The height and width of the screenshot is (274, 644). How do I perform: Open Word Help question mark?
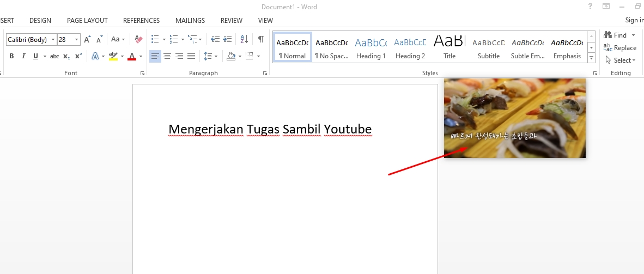tap(590, 7)
